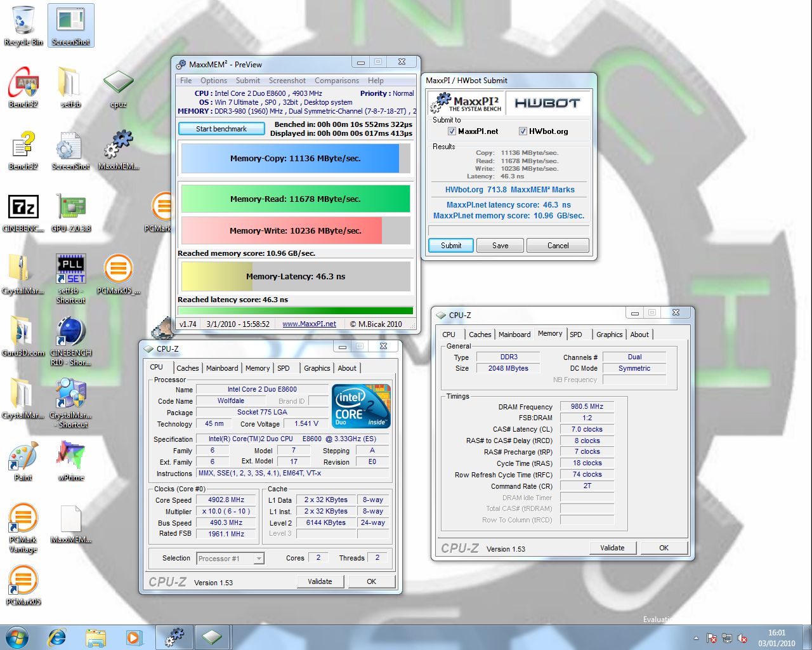
Task: Toggle the HWbot.org submit checkbox
Action: [523, 131]
